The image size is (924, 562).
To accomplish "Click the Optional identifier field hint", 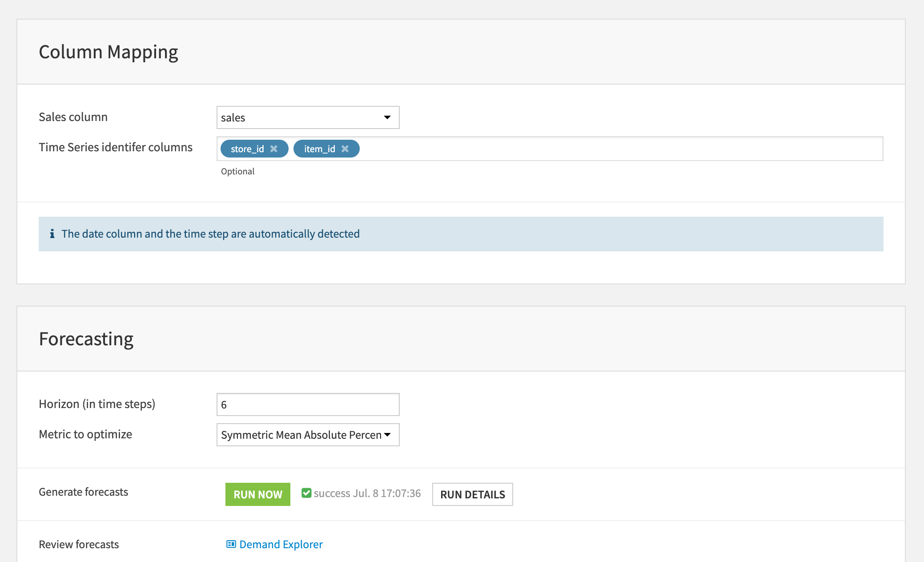I will click(x=238, y=171).
